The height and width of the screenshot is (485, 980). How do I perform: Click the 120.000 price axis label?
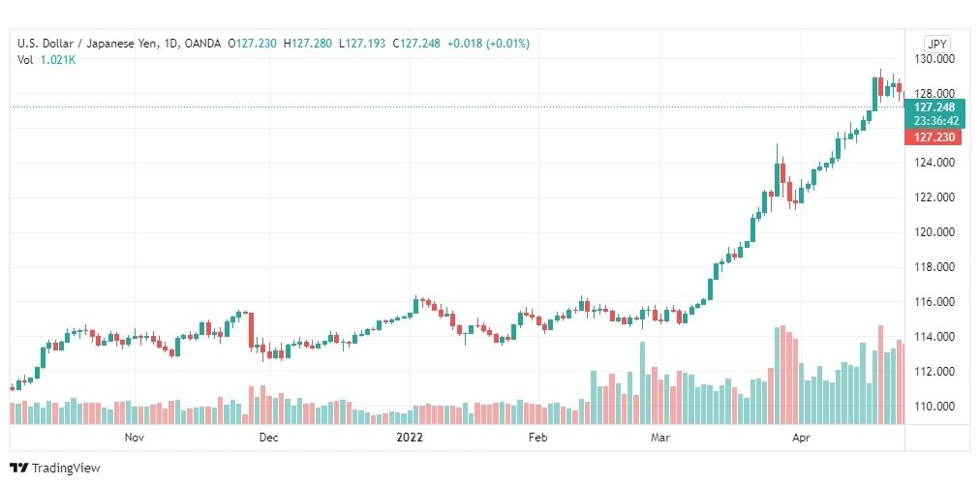pyautogui.click(x=936, y=232)
